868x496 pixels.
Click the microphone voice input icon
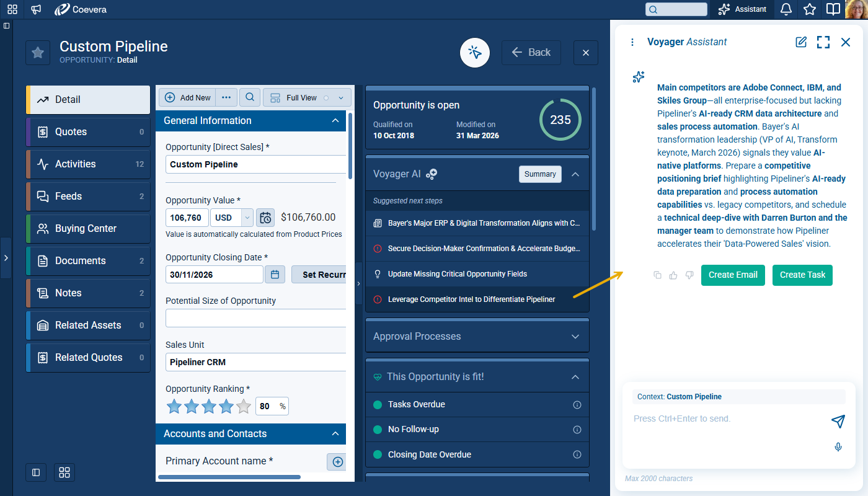pos(838,447)
